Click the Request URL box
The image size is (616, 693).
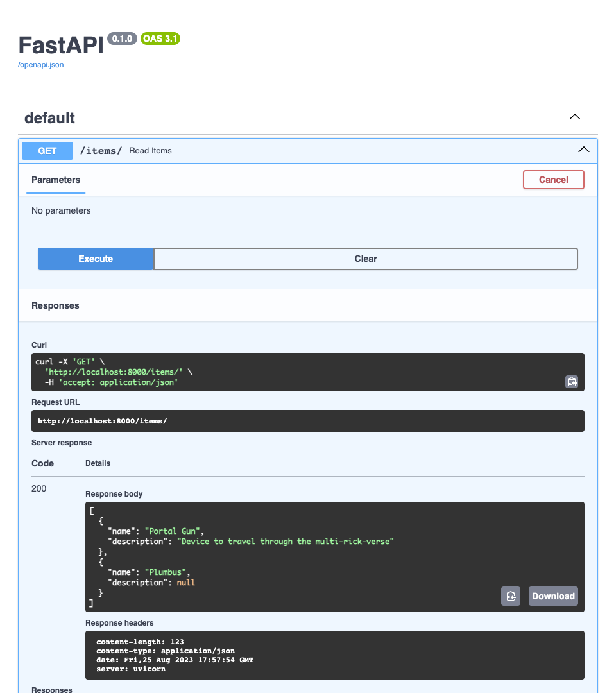click(308, 421)
